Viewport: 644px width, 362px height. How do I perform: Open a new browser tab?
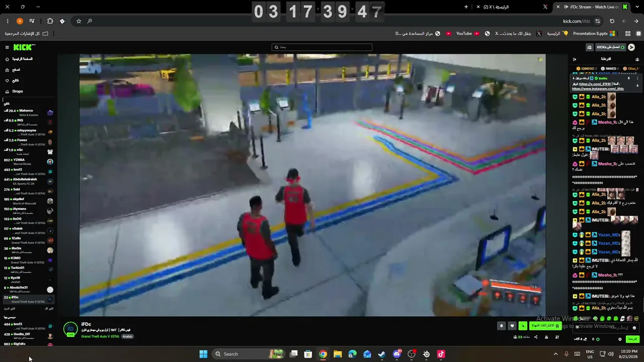(x=466, y=7)
